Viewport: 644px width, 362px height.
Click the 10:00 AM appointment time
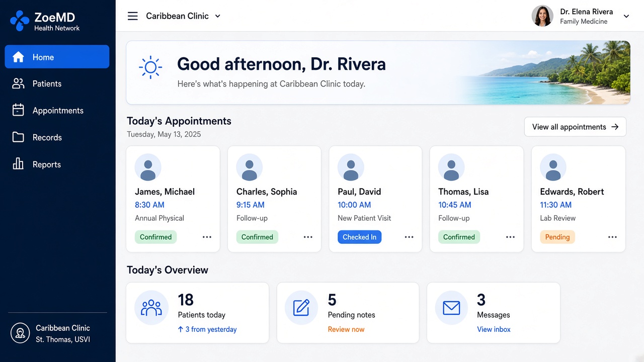pyautogui.click(x=354, y=205)
